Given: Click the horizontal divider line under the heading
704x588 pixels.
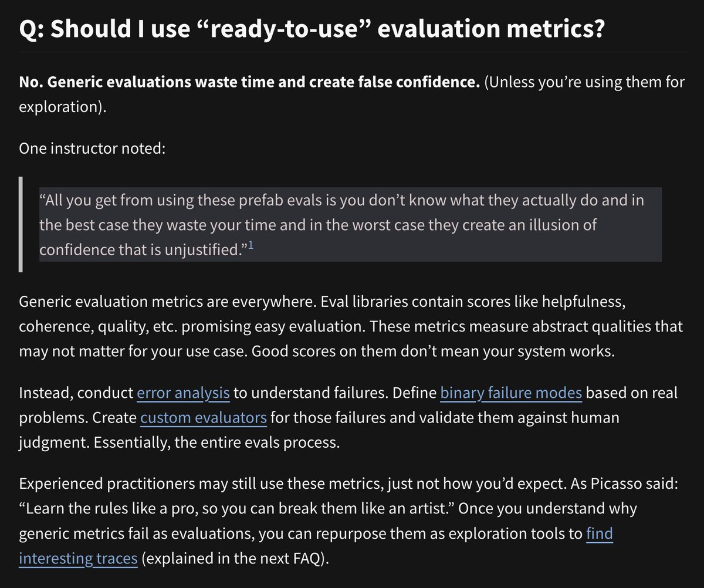Looking at the screenshot, I should pyautogui.click(x=352, y=53).
